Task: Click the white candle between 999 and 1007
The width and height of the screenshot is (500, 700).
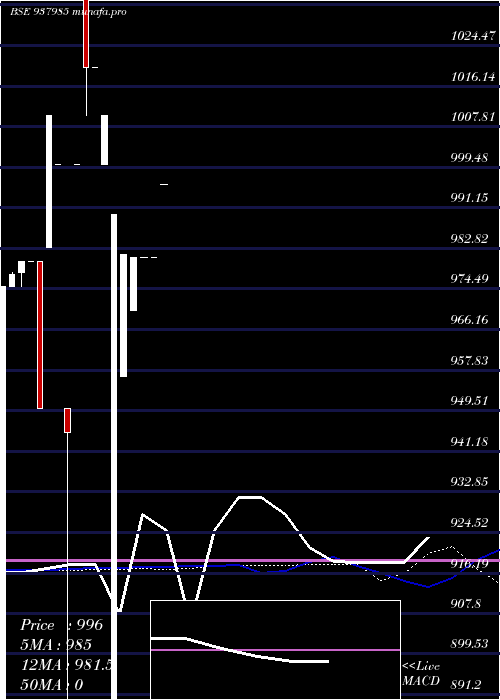Action: (x=104, y=140)
